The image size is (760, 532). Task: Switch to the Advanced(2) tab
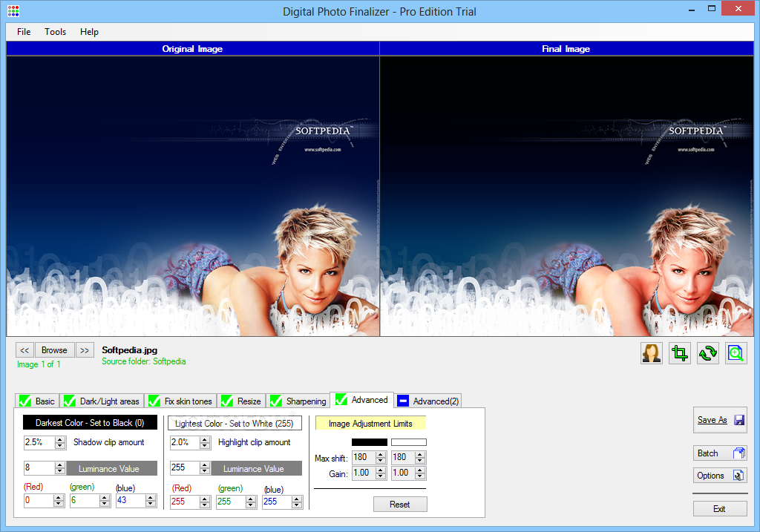click(x=428, y=401)
